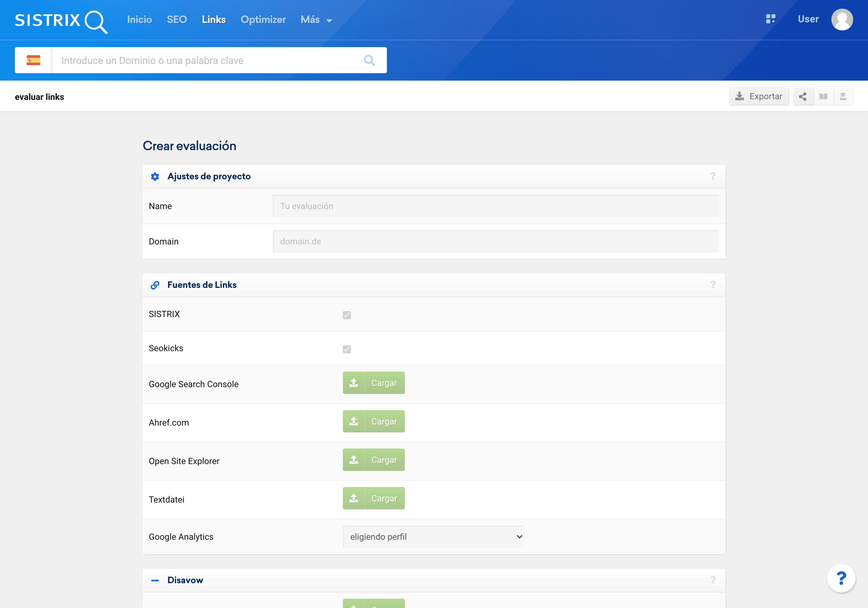Click the Name input field
868x608 pixels.
tap(495, 206)
